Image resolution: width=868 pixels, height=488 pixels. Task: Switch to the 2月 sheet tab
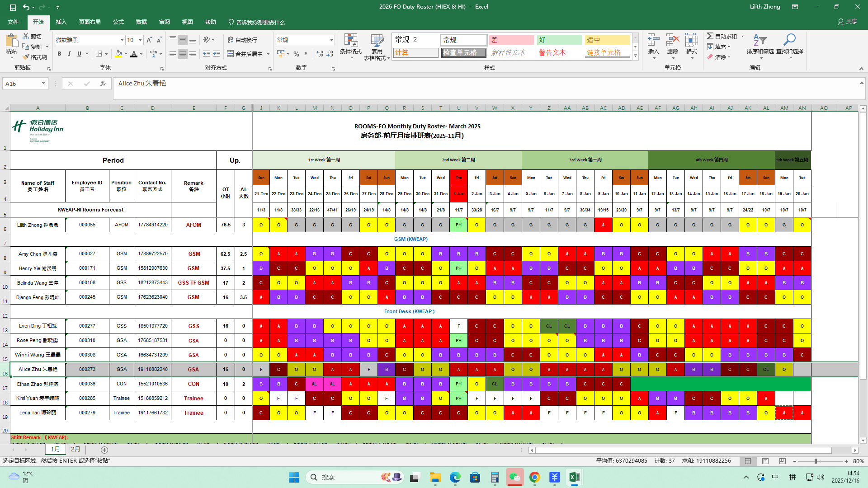pyautogui.click(x=75, y=450)
